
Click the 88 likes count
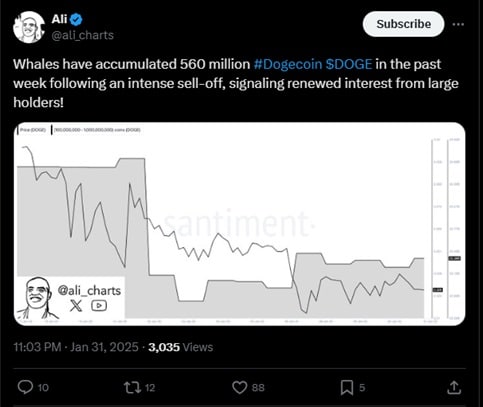pyautogui.click(x=258, y=388)
